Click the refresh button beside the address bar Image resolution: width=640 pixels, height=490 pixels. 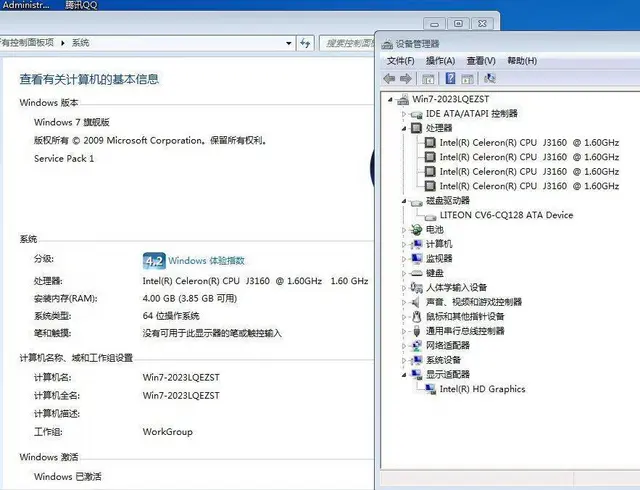click(305, 43)
